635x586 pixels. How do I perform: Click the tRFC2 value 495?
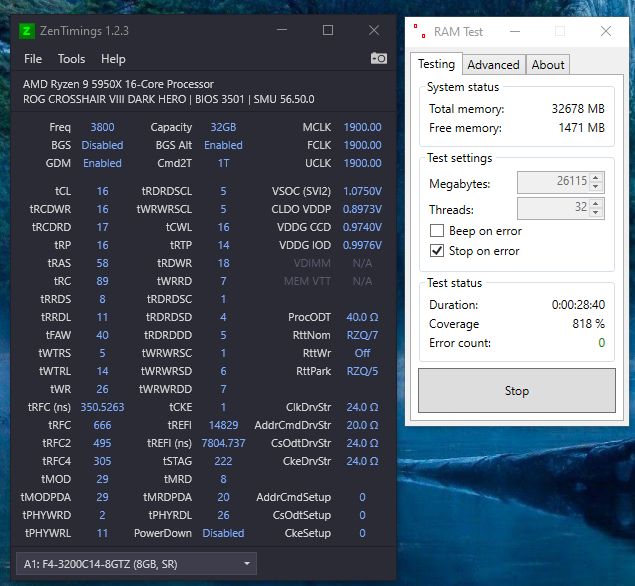102,443
